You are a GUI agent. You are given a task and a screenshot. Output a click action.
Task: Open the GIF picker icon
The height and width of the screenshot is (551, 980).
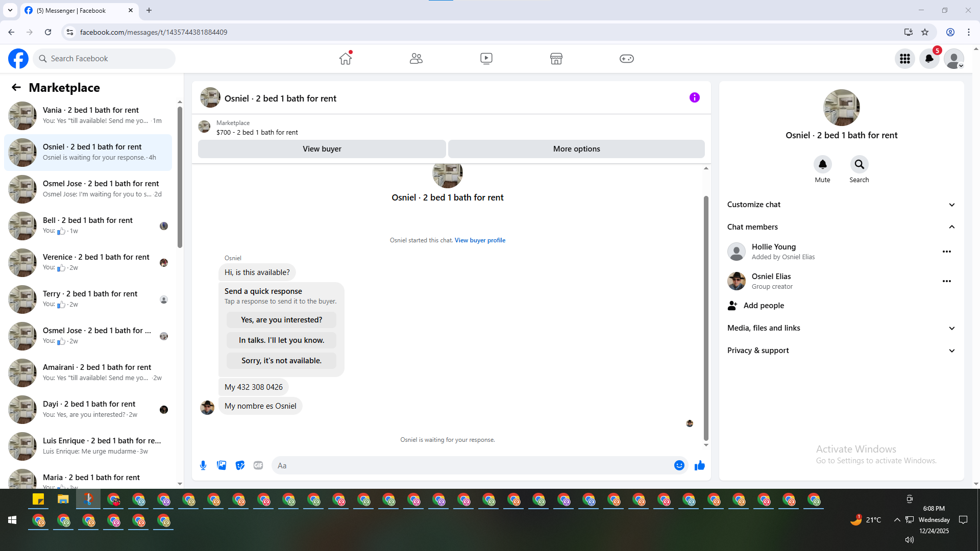(258, 465)
